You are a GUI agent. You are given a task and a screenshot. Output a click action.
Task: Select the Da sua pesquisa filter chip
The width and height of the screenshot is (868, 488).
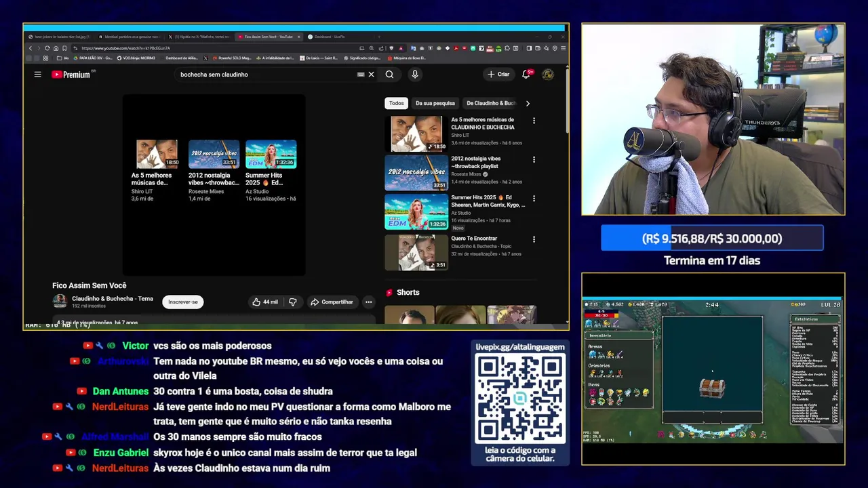435,103
